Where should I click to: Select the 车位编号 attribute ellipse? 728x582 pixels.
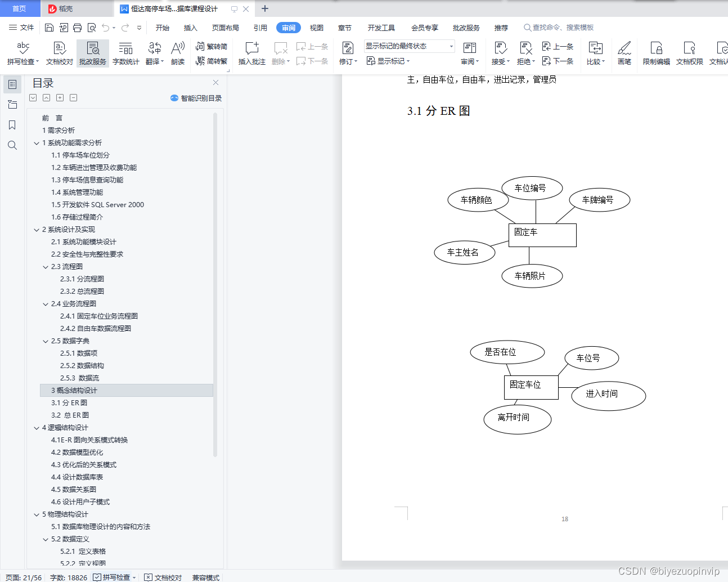(x=532, y=188)
